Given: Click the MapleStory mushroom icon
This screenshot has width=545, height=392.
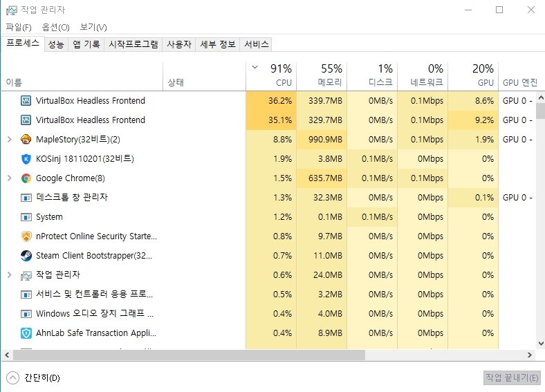Looking at the screenshot, I should click(26, 140).
